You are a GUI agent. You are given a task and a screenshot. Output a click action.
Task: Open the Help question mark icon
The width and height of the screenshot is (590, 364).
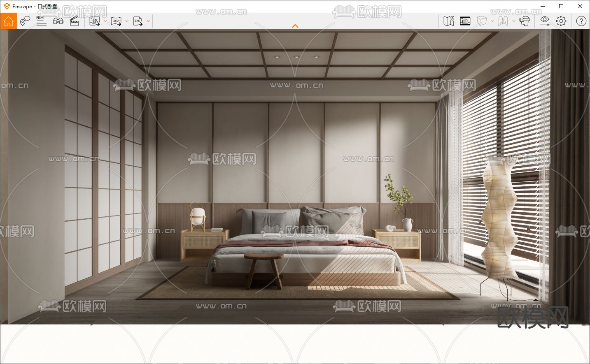pyautogui.click(x=581, y=21)
